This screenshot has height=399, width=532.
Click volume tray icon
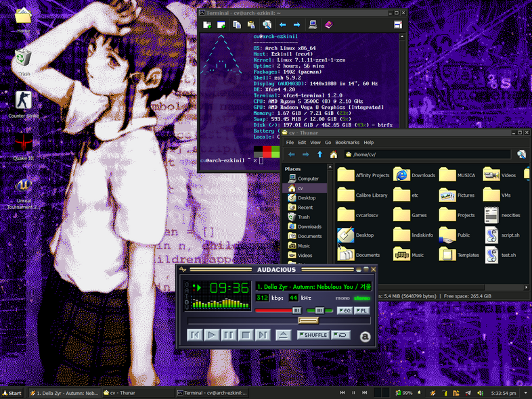(x=480, y=393)
